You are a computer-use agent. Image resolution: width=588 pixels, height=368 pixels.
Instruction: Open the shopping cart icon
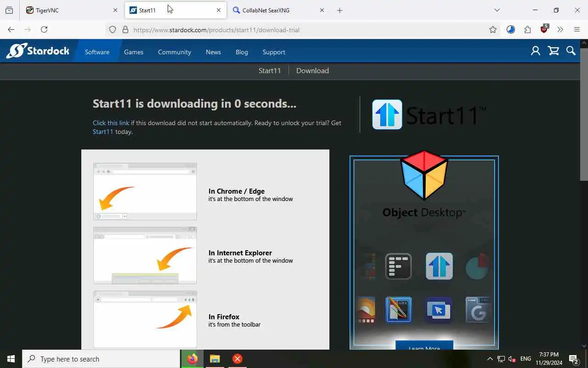[x=554, y=51]
